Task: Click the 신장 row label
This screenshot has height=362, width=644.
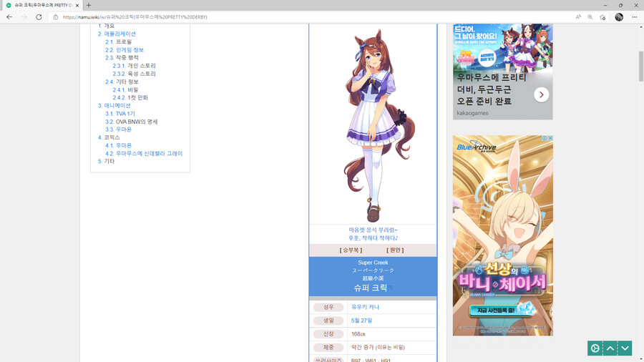Action: (x=328, y=334)
